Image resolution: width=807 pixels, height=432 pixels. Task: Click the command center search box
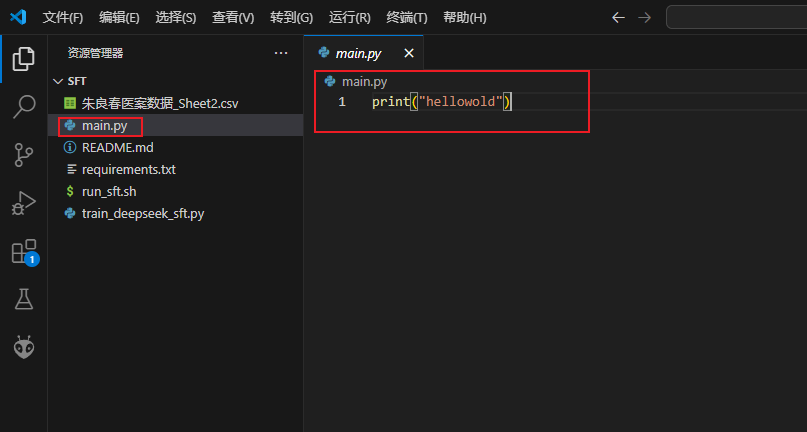tap(736, 18)
